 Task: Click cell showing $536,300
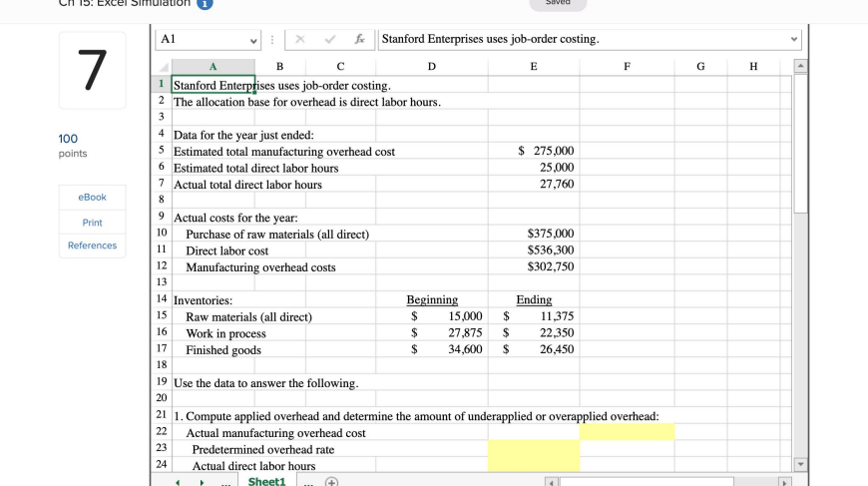(x=534, y=250)
